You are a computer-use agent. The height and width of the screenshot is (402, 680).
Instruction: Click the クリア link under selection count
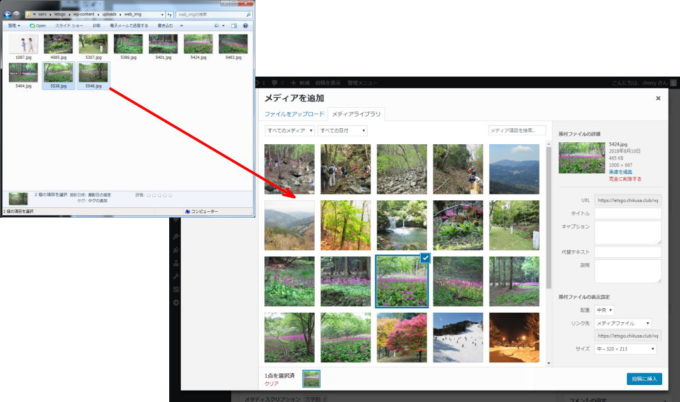[270, 384]
